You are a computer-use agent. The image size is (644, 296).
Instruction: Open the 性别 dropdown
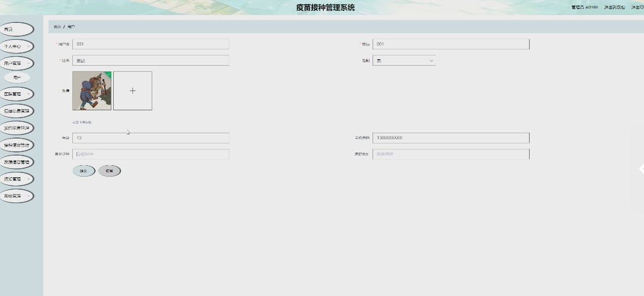pos(404,60)
